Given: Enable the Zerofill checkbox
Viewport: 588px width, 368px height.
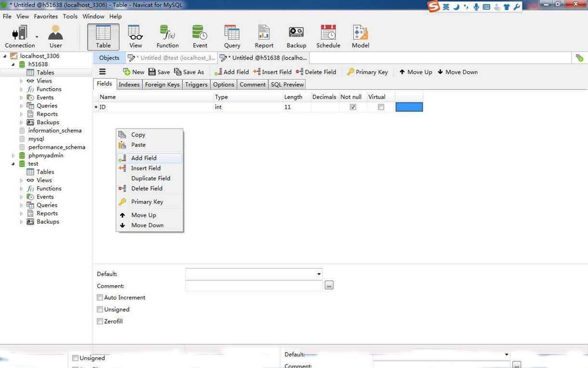Looking at the screenshot, I should (100, 321).
